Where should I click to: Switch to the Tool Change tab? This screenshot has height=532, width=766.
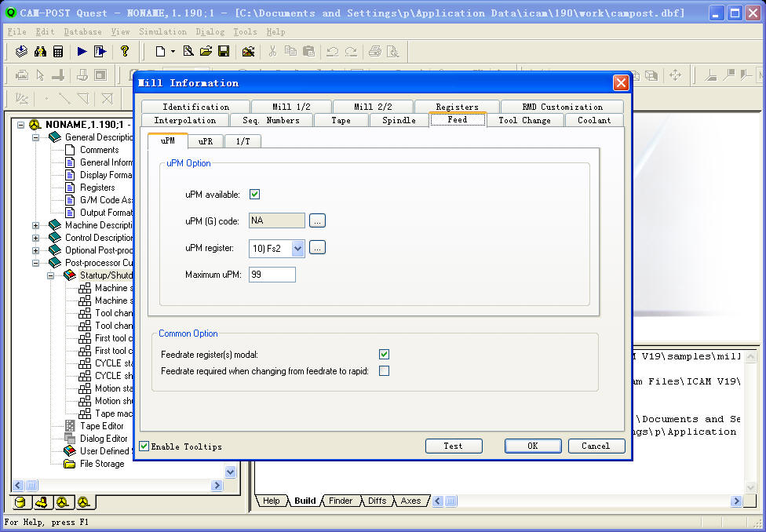click(524, 120)
